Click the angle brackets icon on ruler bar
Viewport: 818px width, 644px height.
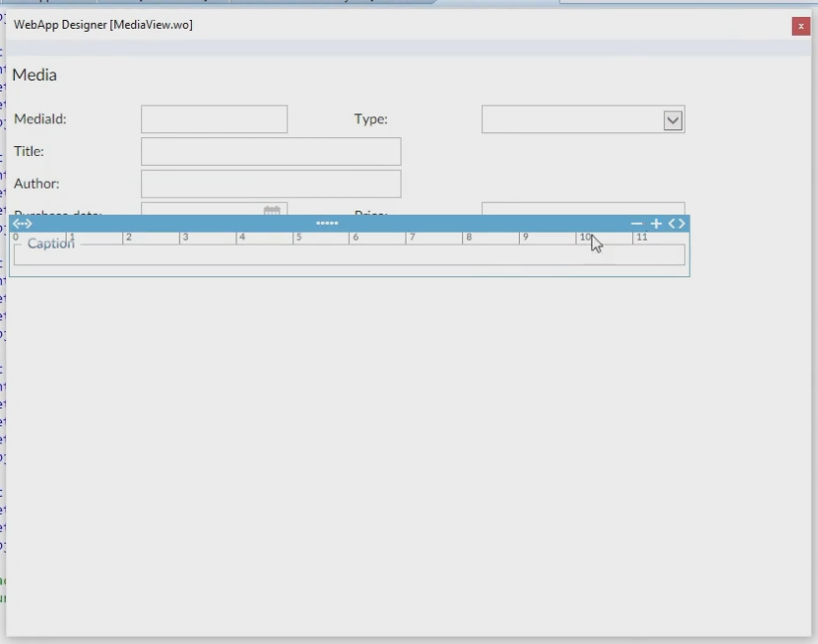click(677, 224)
